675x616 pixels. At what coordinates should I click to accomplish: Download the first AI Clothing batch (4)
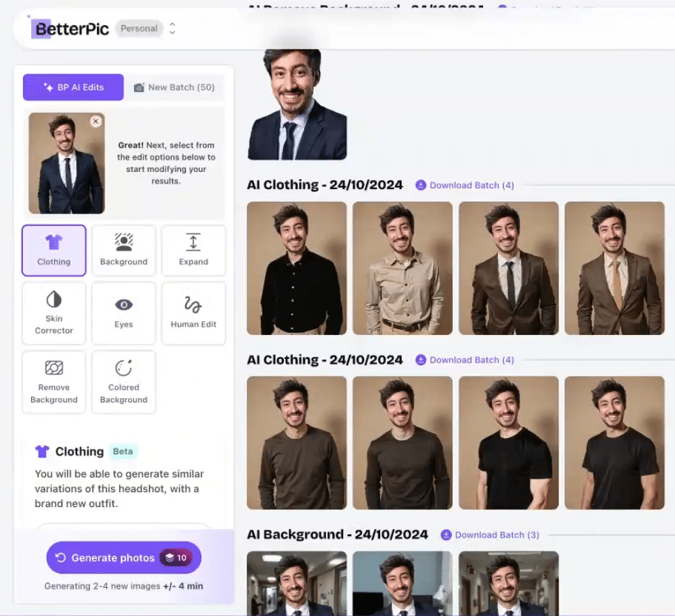click(x=465, y=185)
